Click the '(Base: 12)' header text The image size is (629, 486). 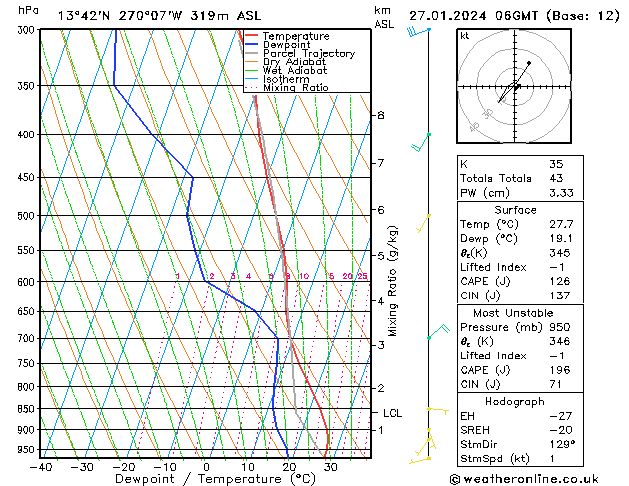582,16
